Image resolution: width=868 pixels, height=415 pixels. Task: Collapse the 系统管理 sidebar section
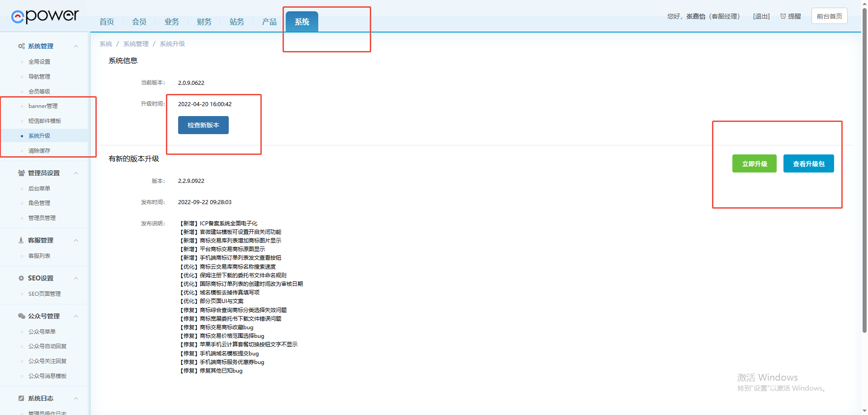(x=76, y=46)
